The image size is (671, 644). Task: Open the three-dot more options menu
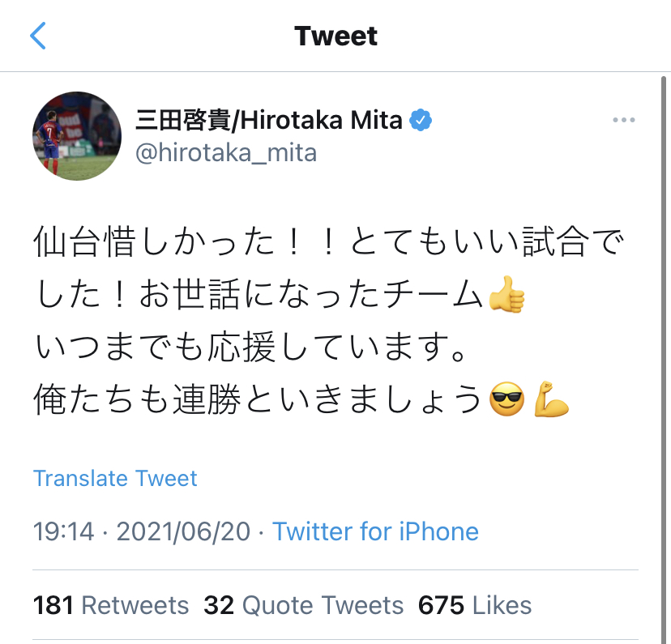coord(623,121)
